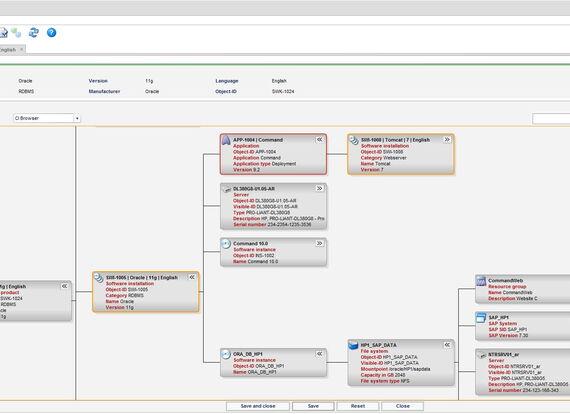The width and height of the screenshot is (570, 414).
Task: Click the green and blue nodes toolbar icon
Action: (x=16, y=33)
